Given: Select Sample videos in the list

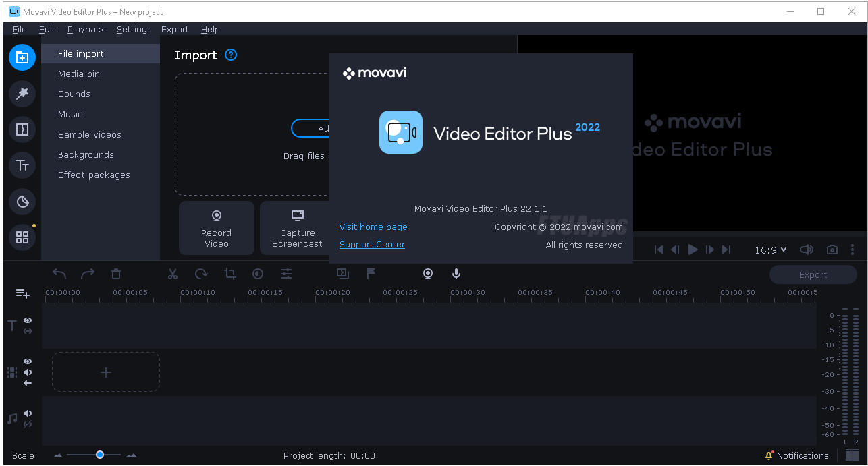Looking at the screenshot, I should point(101,134).
